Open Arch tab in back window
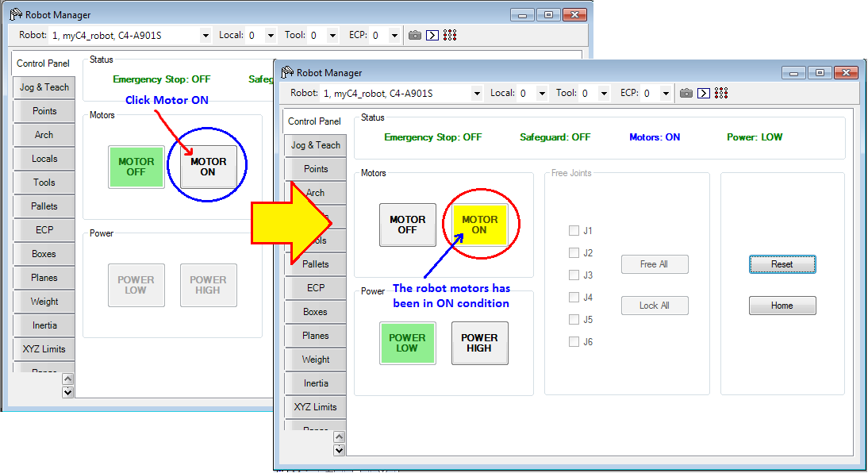This screenshot has width=868, height=473. (44, 135)
